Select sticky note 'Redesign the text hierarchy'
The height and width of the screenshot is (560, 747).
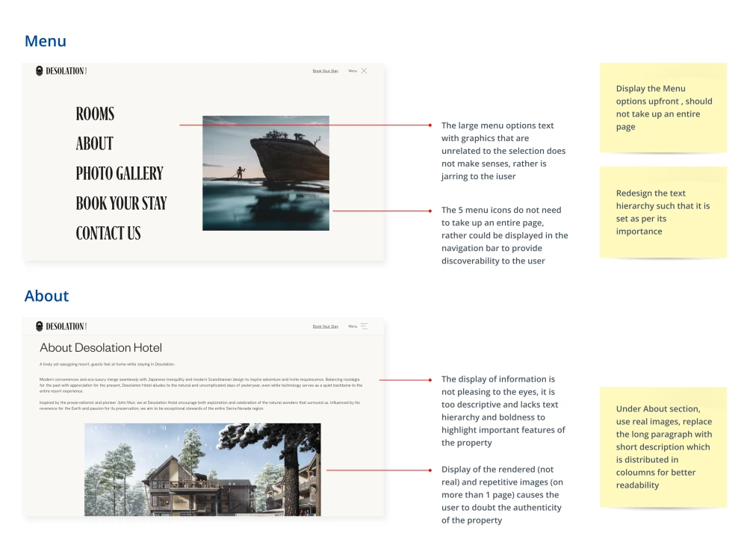(663, 212)
